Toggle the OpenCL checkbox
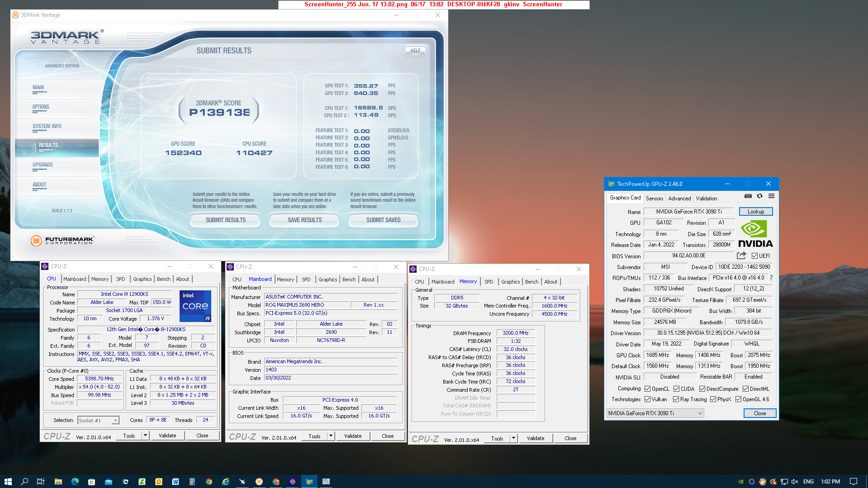868x488 pixels. pyautogui.click(x=647, y=389)
